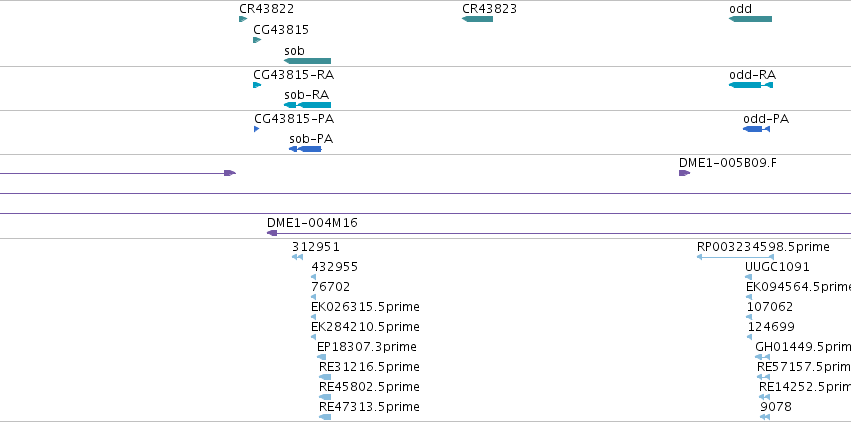Screen dimensions: 851x422
Task: Select the DME1-005B09.F clone end glyph
Action: coord(684,173)
